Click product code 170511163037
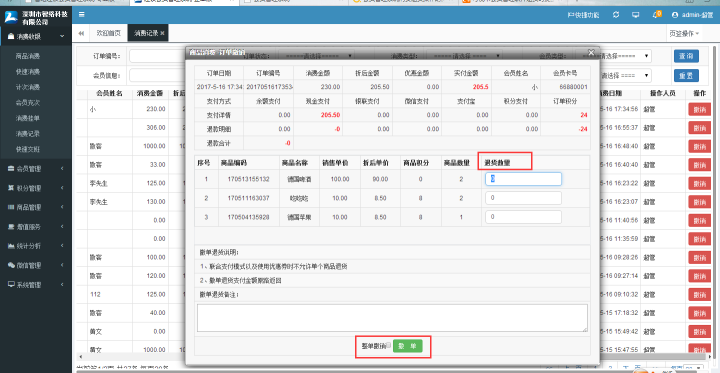Screen dimensions: 720x373 pyautogui.click(x=248, y=198)
